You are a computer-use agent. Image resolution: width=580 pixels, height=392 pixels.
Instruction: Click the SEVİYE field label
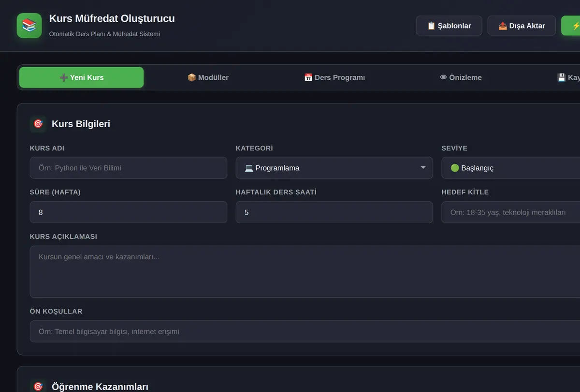[x=454, y=148]
